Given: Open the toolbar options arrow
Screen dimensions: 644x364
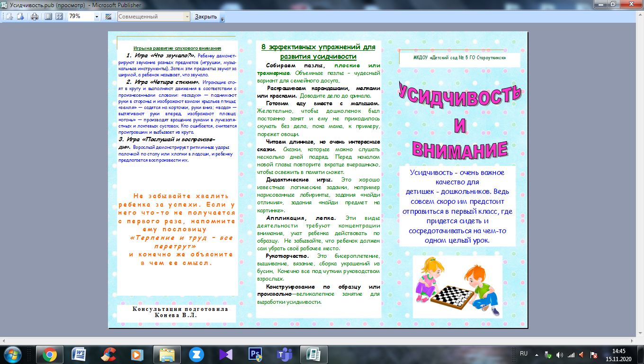Looking at the screenshot, I should 223,19.
